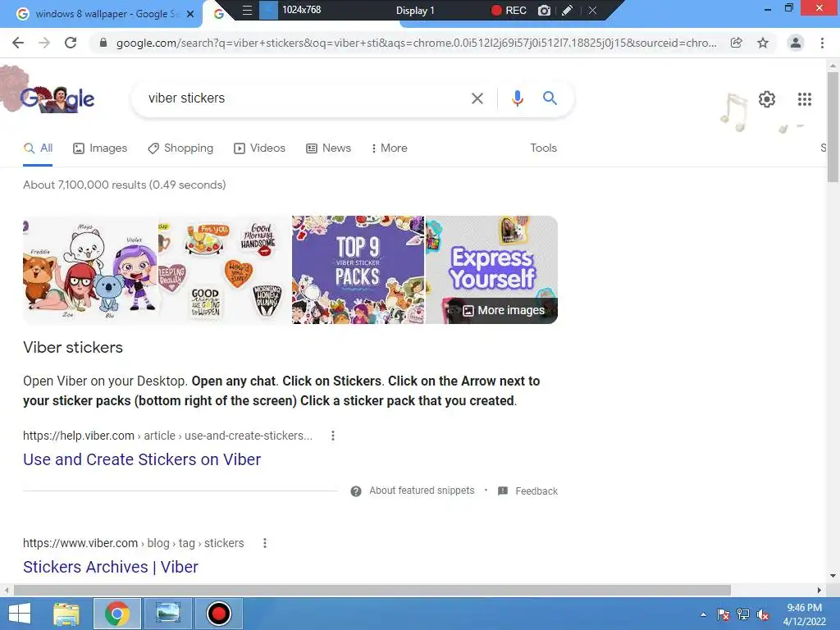Open the taskbar clock and date
The height and width of the screenshot is (630, 840).
coord(804,614)
